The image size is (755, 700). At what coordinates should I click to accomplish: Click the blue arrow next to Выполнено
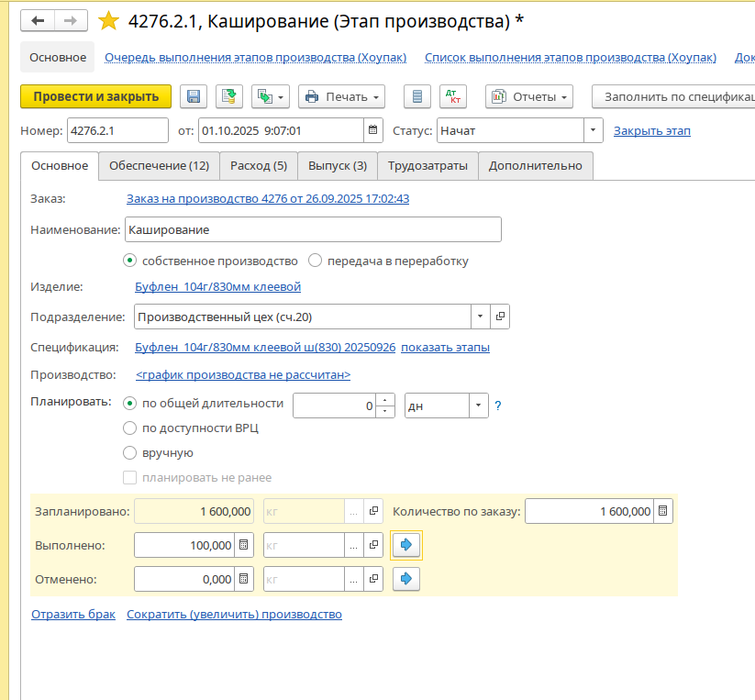point(406,545)
